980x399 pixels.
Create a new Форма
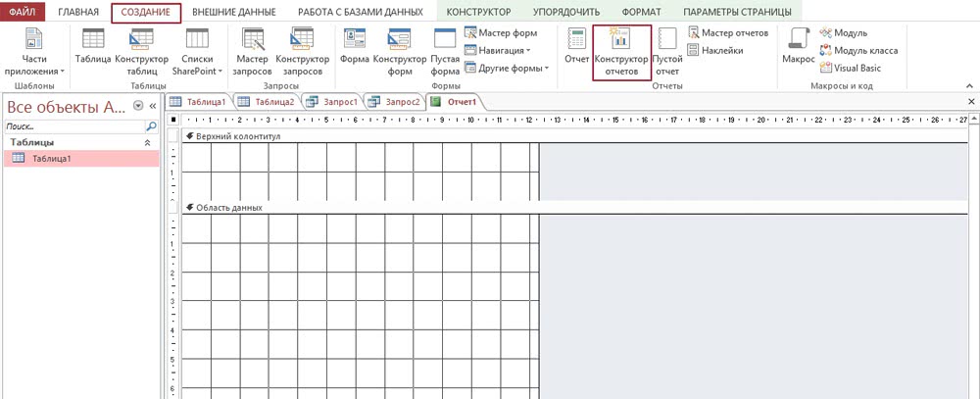point(354,49)
